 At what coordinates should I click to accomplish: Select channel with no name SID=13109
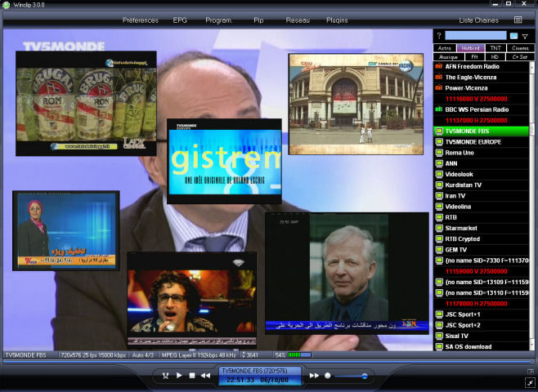[481, 282]
